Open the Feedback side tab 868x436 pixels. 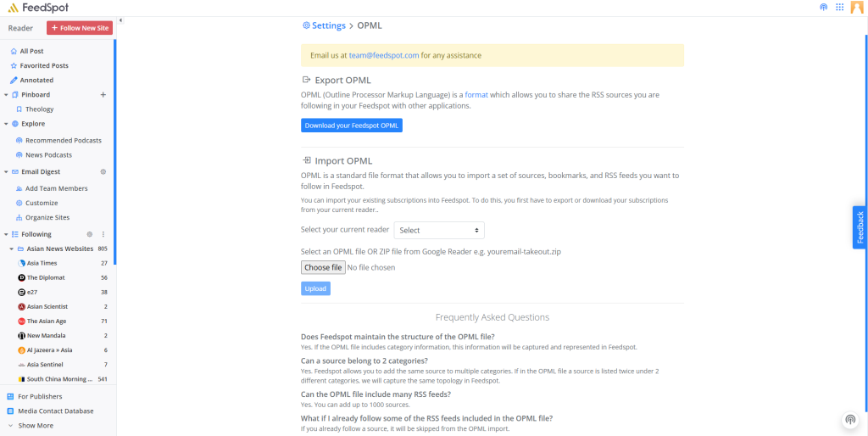[860, 227]
